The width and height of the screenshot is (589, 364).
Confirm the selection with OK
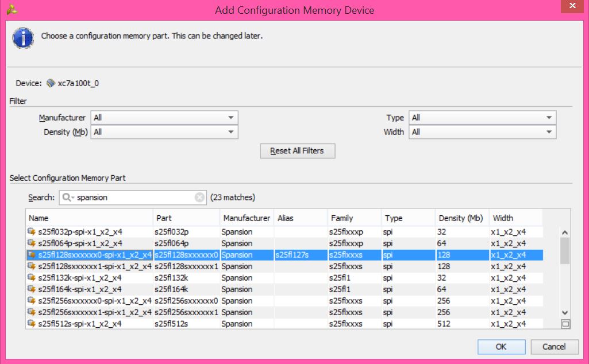point(502,347)
